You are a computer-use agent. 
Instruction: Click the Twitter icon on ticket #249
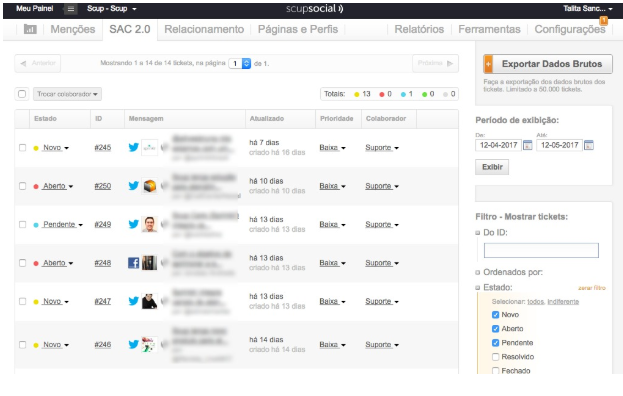134,224
